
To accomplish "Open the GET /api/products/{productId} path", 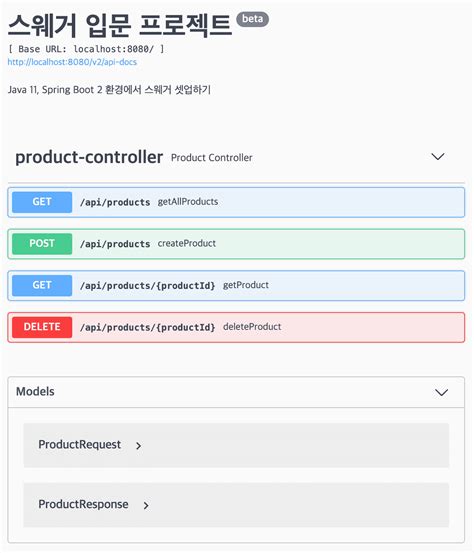I will click(147, 286).
